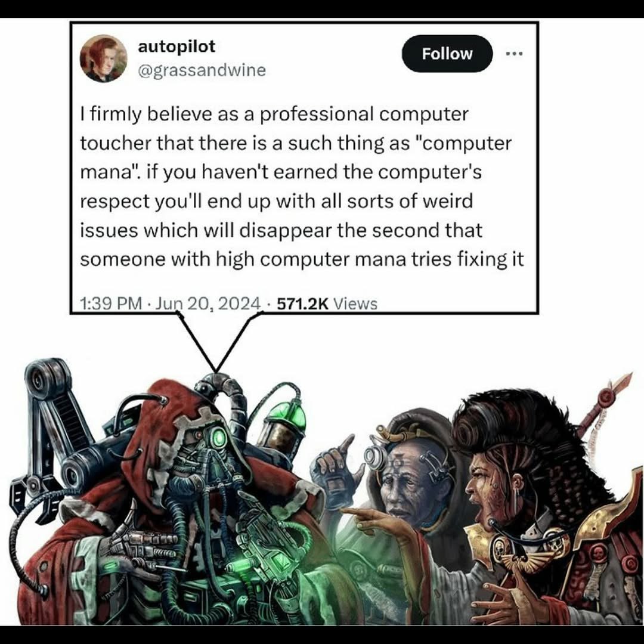Open the @grassandwine handle link
The height and width of the screenshot is (644, 644).
202,70
